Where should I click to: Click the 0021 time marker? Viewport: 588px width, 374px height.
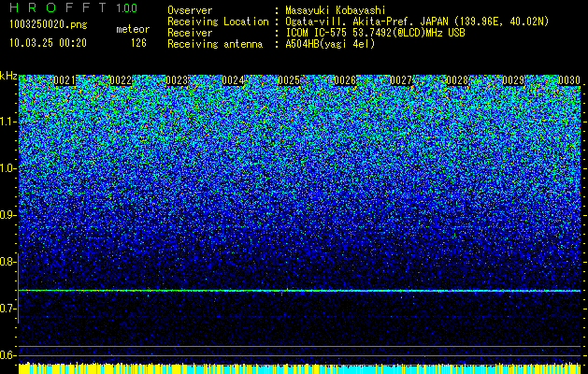pyautogui.click(x=65, y=80)
